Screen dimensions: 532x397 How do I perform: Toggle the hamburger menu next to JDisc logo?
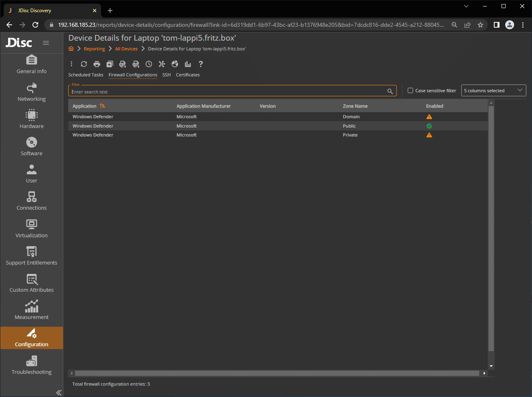pyautogui.click(x=46, y=43)
